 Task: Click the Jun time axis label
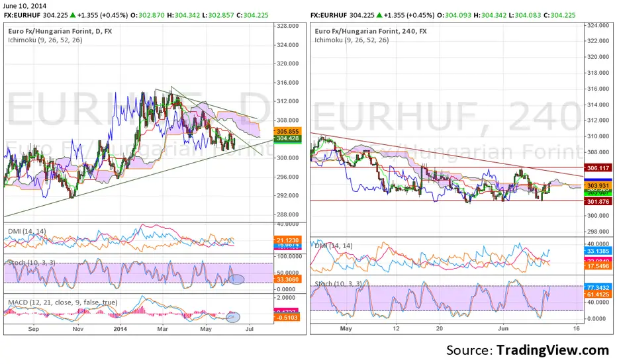click(503, 328)
